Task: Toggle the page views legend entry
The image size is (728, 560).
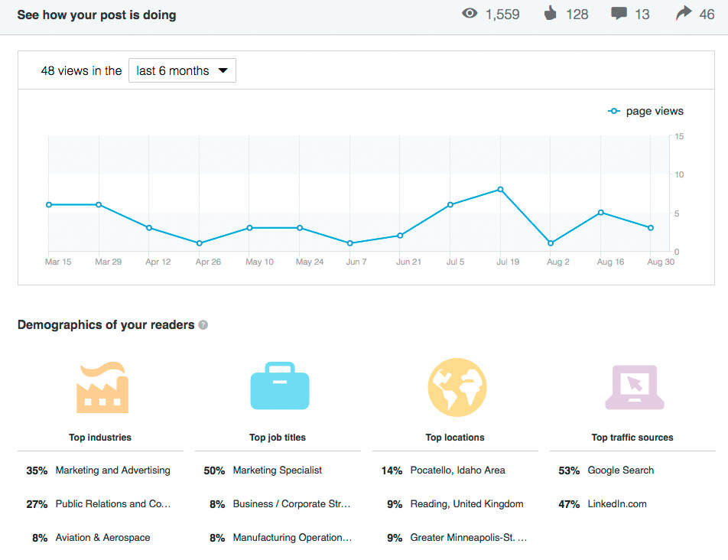Action: pos(645,111)
